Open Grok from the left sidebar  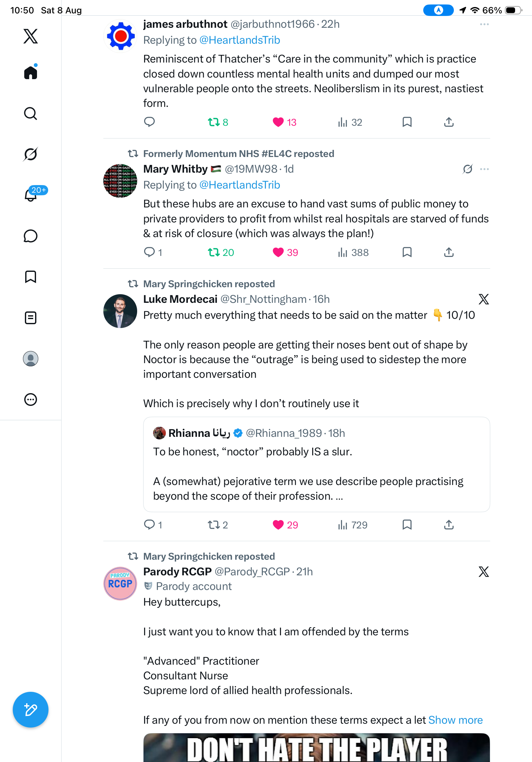31,154
